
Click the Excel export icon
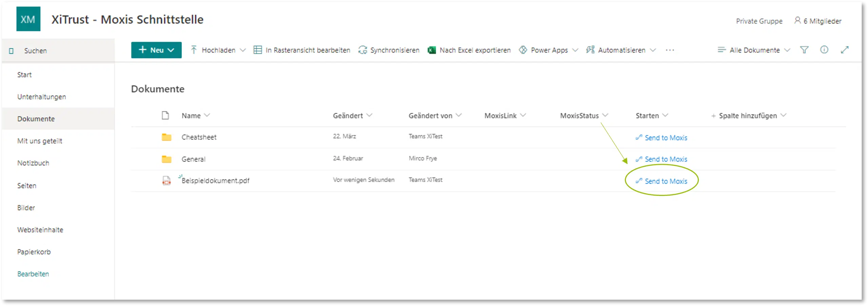pyautogui.click(x=432, y=50)
